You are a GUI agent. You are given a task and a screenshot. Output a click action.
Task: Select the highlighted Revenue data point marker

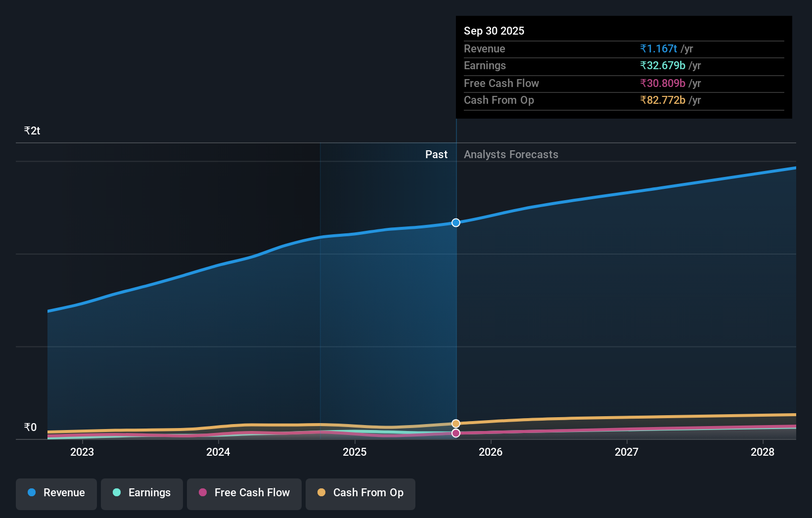(455, 222)
